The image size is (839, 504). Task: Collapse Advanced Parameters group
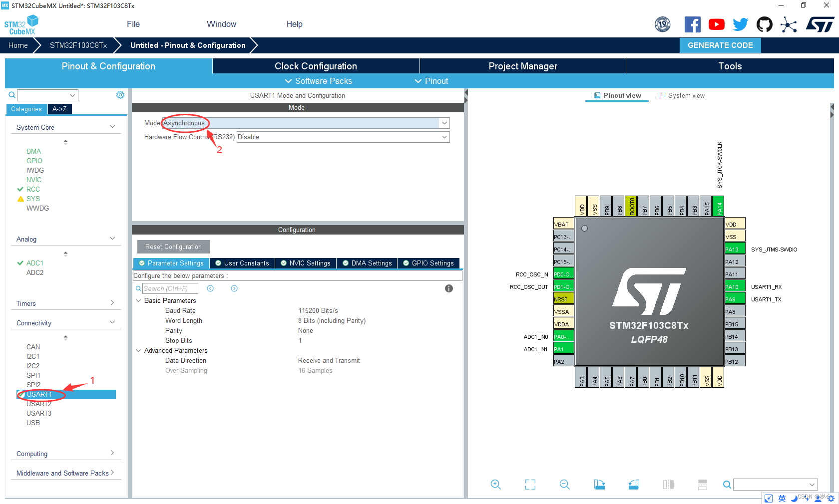[138, 350]
